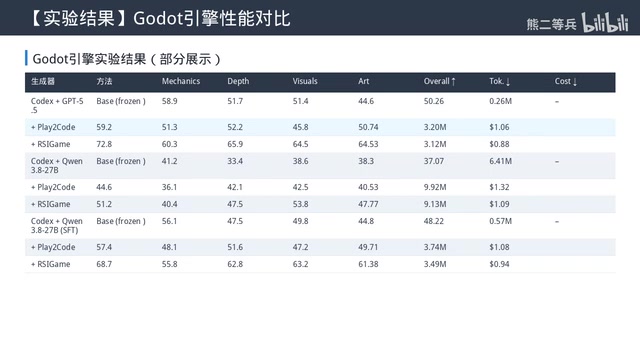
Task: Click the 生成器 column header
Action: (x=43, y=81)
